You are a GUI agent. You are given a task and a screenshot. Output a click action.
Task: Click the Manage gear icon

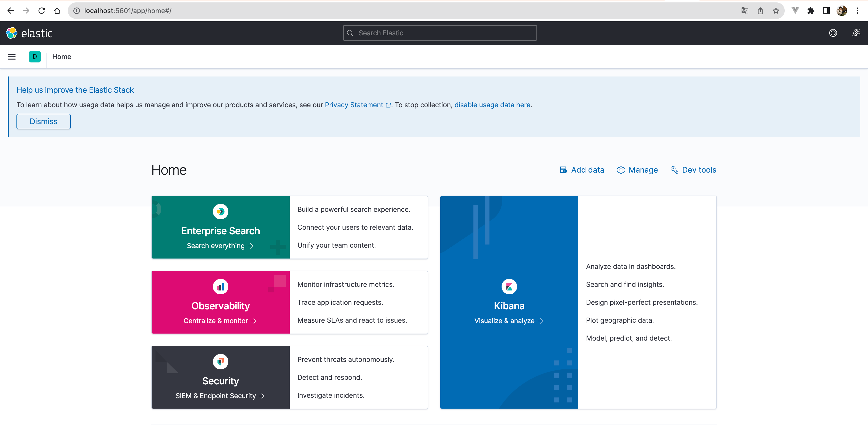click(x=621, y=170)
